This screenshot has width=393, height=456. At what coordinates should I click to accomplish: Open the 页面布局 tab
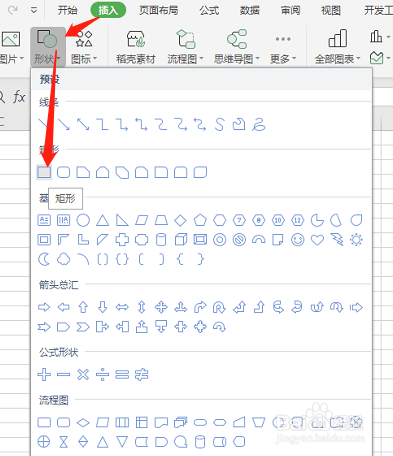(x=158, y=10)
